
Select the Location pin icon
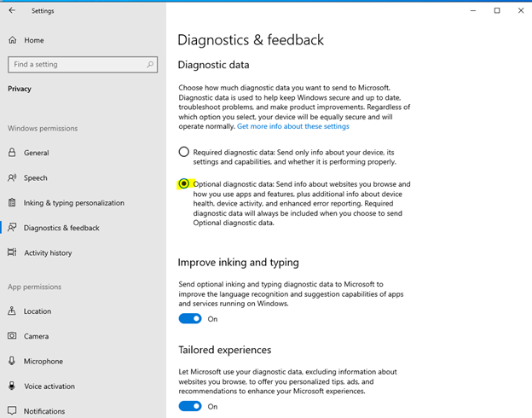12,311
